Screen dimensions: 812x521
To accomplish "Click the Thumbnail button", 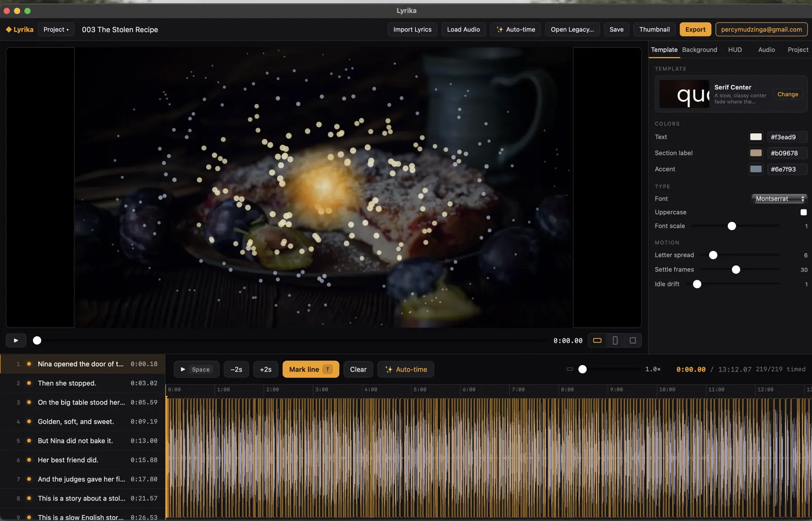I will [x=654, y=29].
